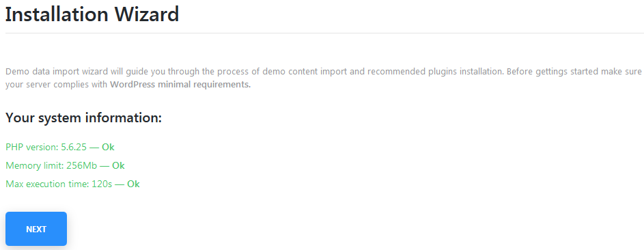644x250 pixels.
Task: Open the WordPress minimal requirements link
Action: pyautogui.click(x=180, y=85)
